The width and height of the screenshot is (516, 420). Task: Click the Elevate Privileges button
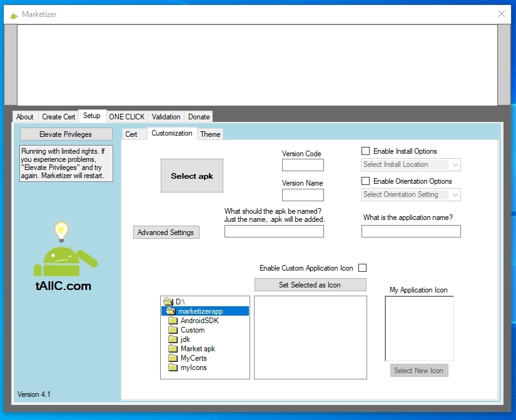pyautogui.click(x=66, y=134)
